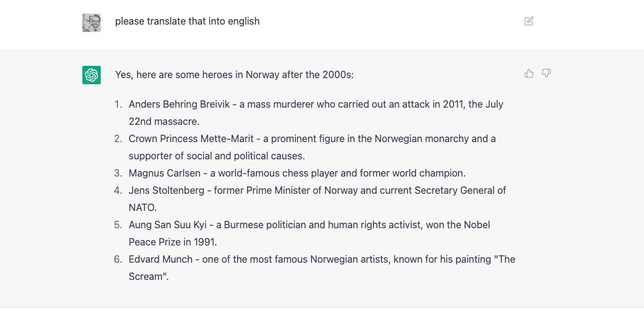Give the response a thumbs up
Viewport: 644px width, 323px height.
coord(529,73)
